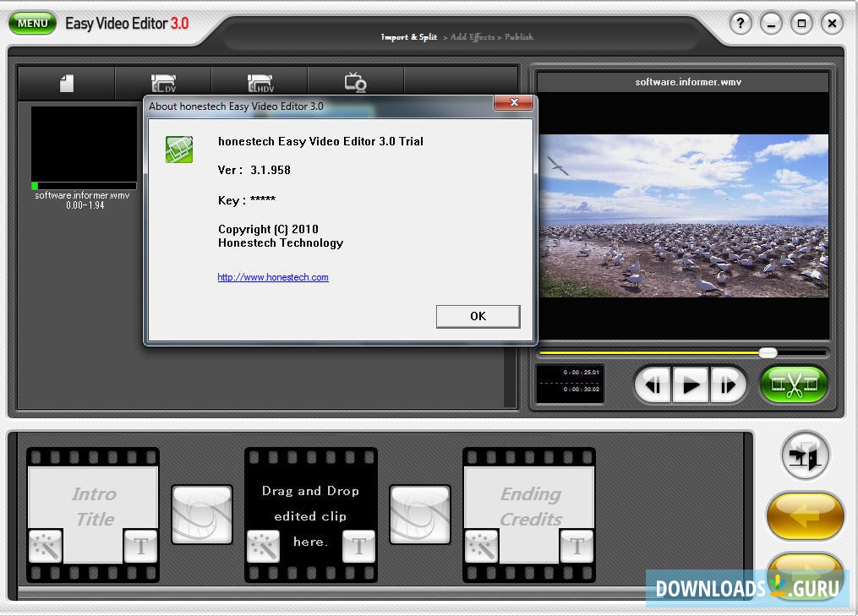Click the yellow back arrow button

804,515
